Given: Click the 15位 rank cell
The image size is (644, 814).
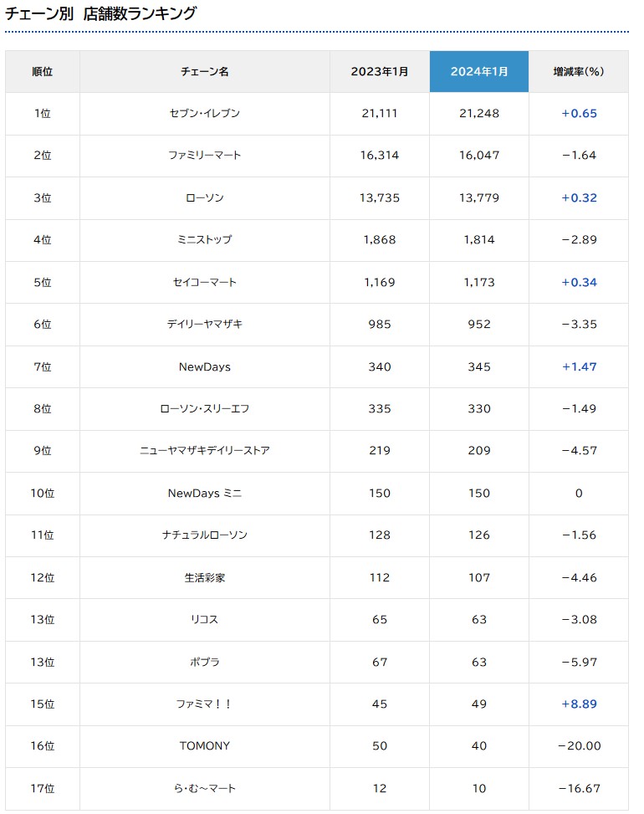Looking at the screenshot, I should [43, 704].
